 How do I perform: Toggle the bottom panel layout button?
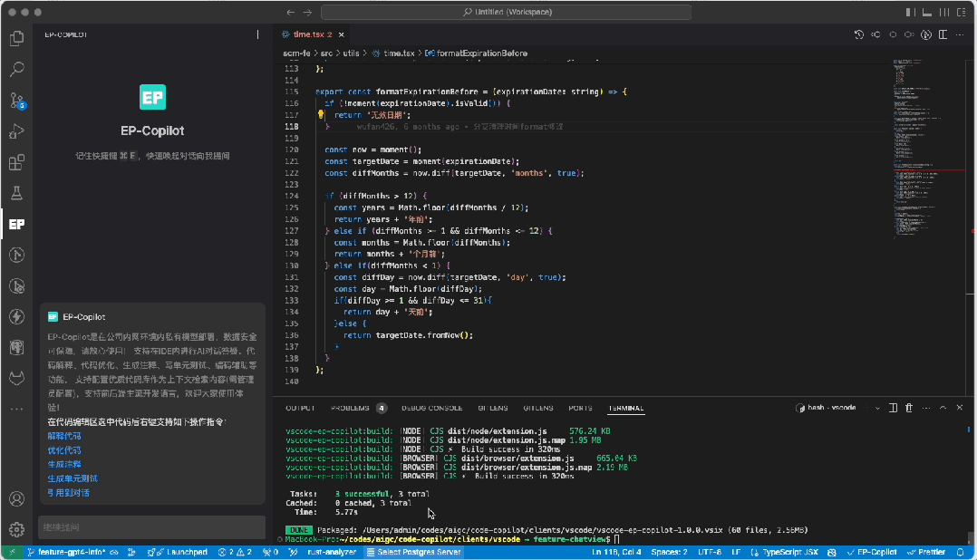coord(927,13)
